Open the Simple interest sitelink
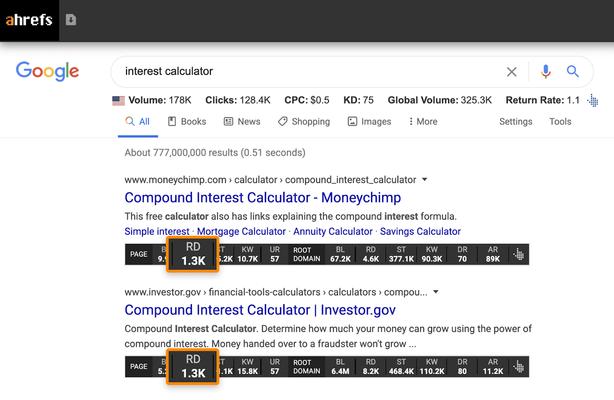614x400 pixels. [x=157, y=232]
